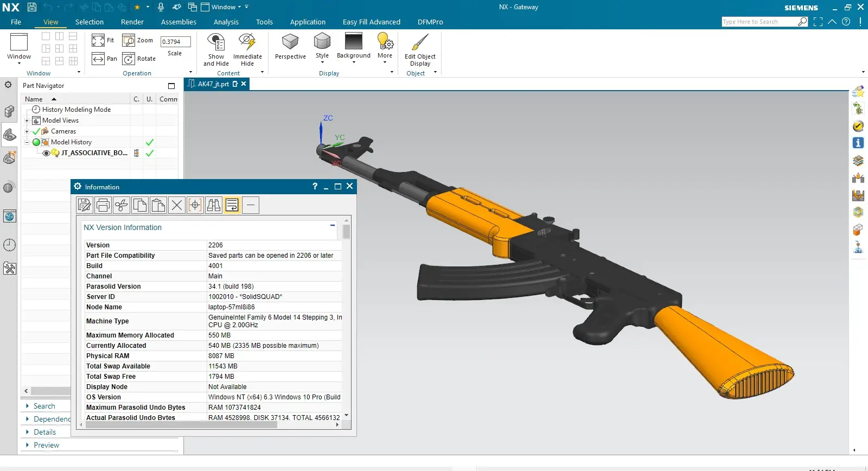
Task: Expand the Search section
Action: pos(27,406)
